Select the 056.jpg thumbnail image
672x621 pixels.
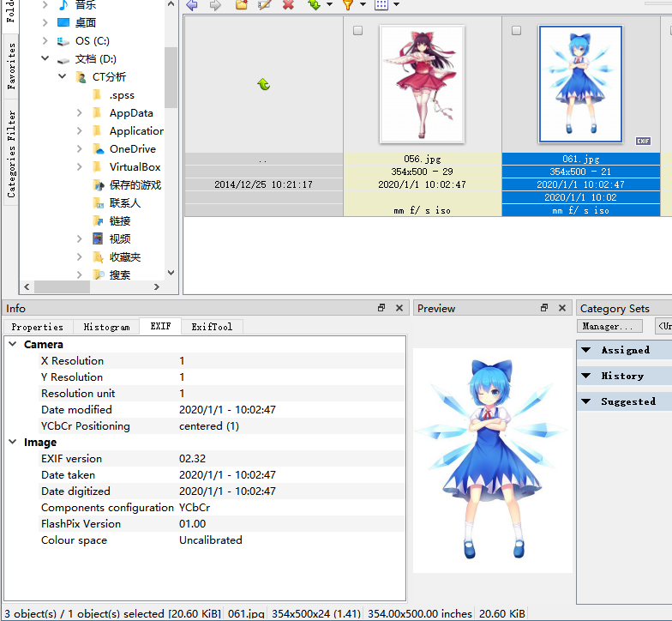(x=422, y=83)
